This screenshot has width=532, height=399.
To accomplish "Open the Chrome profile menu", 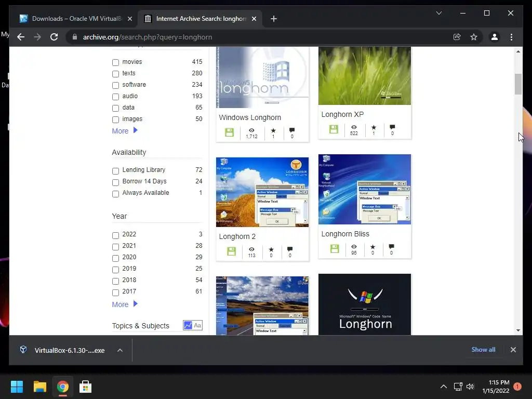I will pos(495,37).
